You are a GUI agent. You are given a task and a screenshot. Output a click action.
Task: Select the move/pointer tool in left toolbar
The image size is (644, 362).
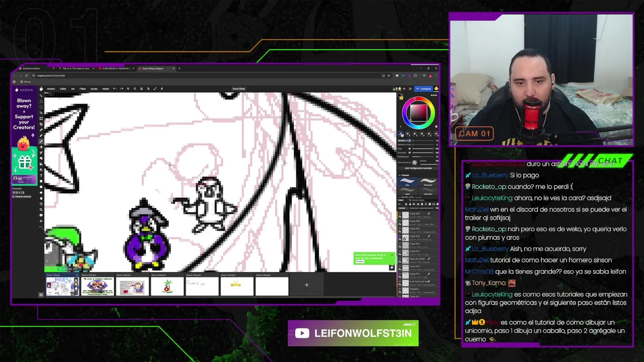pyautogui.click(x=41, y=96)
